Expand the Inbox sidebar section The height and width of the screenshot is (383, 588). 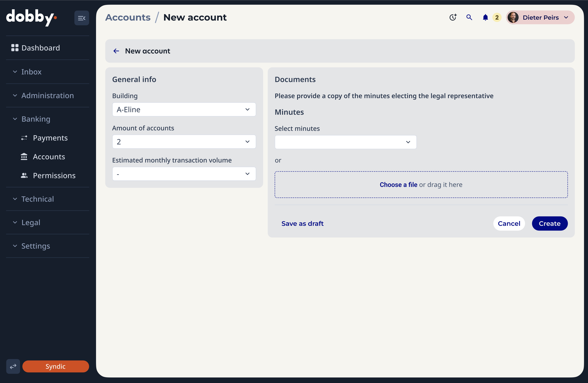click(x=31, y=72)
